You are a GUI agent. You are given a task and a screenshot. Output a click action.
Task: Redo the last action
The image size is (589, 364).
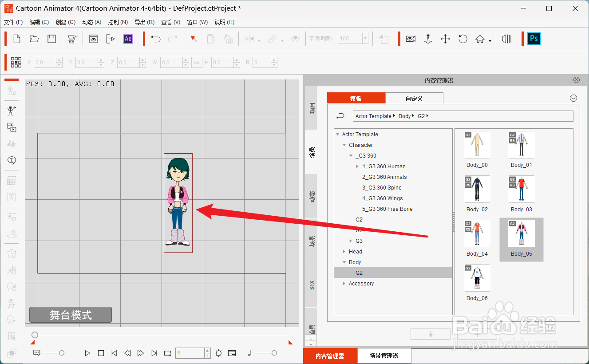(x=173, y=39)
